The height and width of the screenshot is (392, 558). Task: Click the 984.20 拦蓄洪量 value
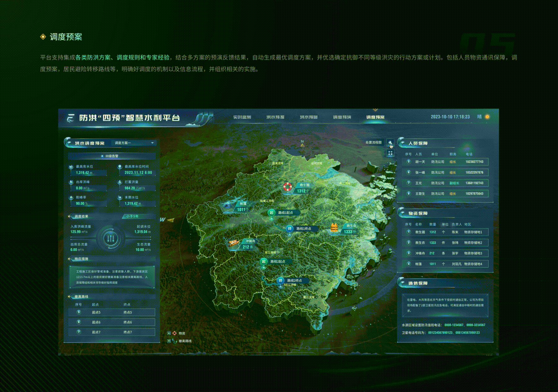click(x=130, y=188)
